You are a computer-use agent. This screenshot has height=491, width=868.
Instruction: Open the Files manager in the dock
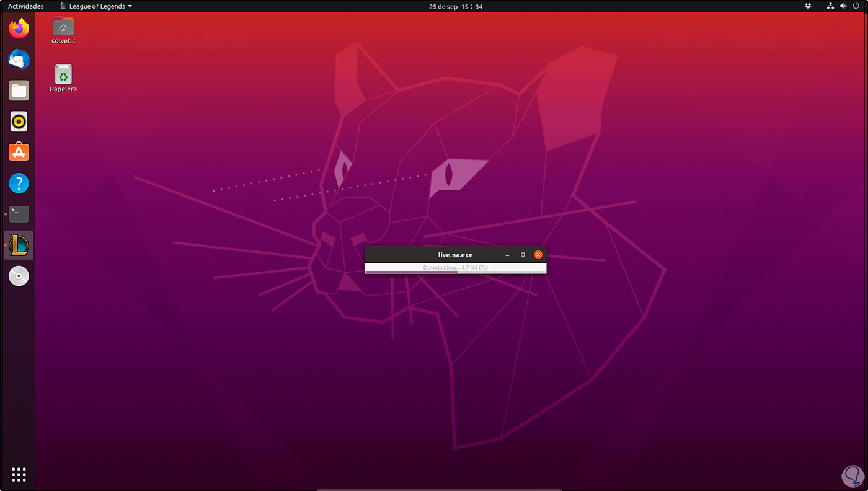[19, 91]
